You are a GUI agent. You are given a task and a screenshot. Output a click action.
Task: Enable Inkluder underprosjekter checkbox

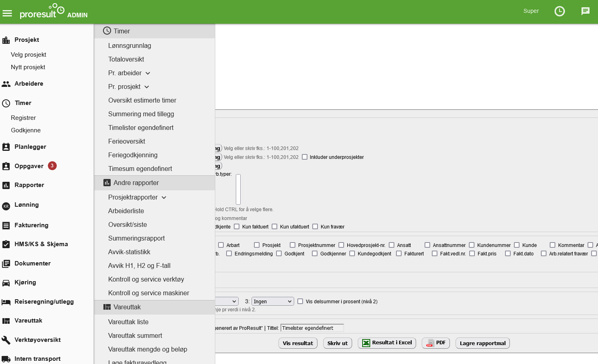tap(305, 157)
